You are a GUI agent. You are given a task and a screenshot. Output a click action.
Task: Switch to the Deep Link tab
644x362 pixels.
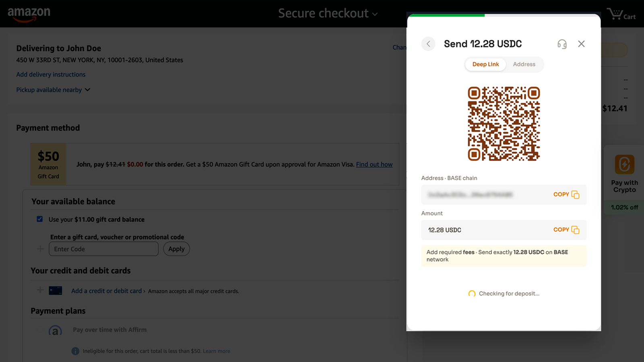(485, 64)
